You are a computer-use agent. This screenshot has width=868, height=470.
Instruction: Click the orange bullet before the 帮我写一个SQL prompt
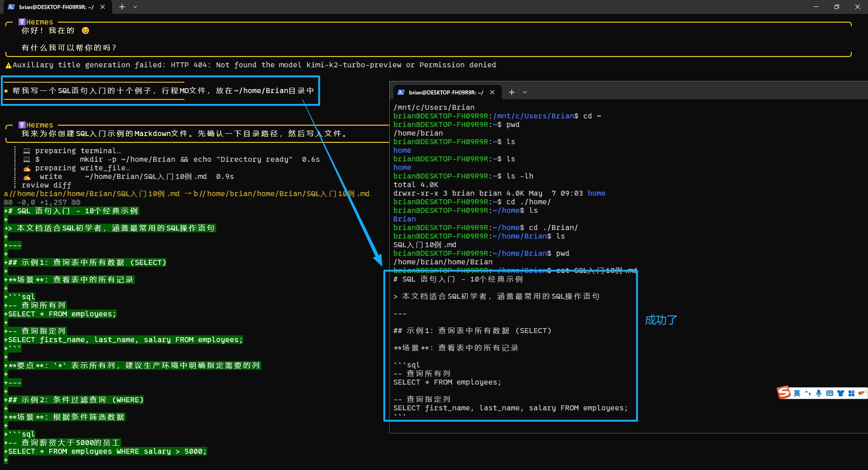tap(6, 91)
